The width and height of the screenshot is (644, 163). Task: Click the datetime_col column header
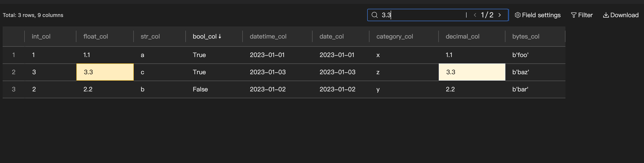pyautogui.click(x=268, y=36)
